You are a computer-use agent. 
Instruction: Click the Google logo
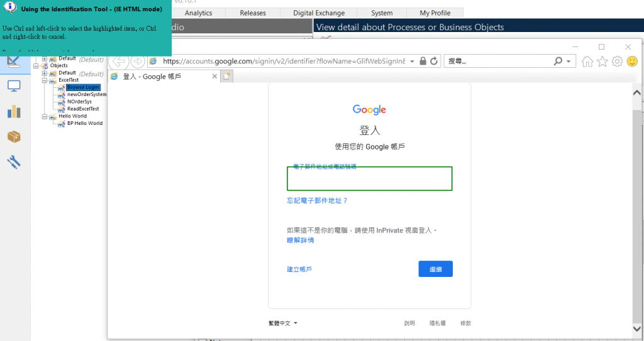[x=369, y=109]
